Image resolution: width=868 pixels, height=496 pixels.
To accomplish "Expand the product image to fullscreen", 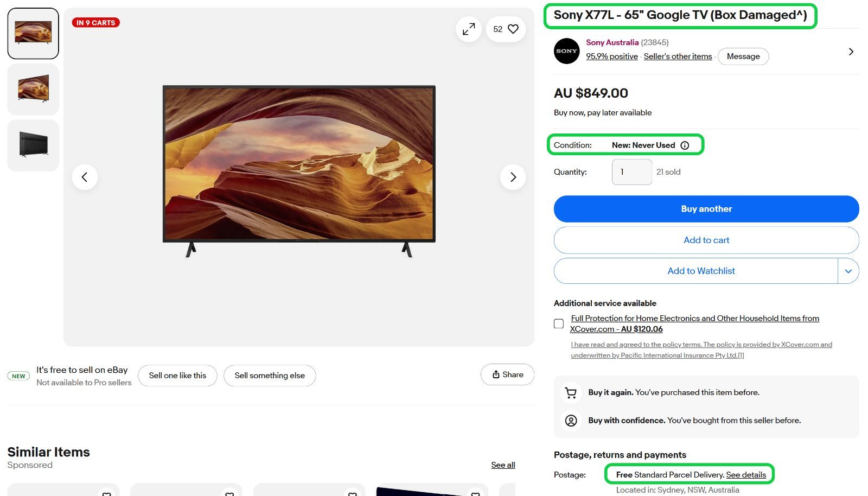I will click(469, 29).
